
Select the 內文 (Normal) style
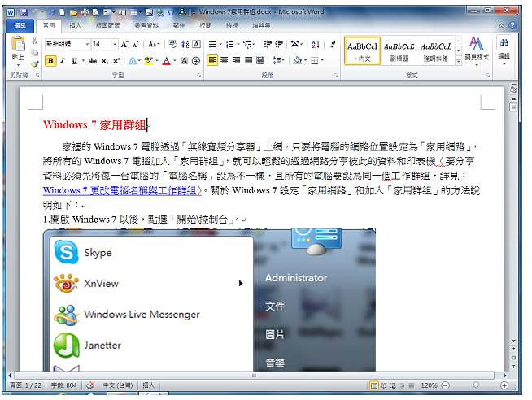(362, 50)
